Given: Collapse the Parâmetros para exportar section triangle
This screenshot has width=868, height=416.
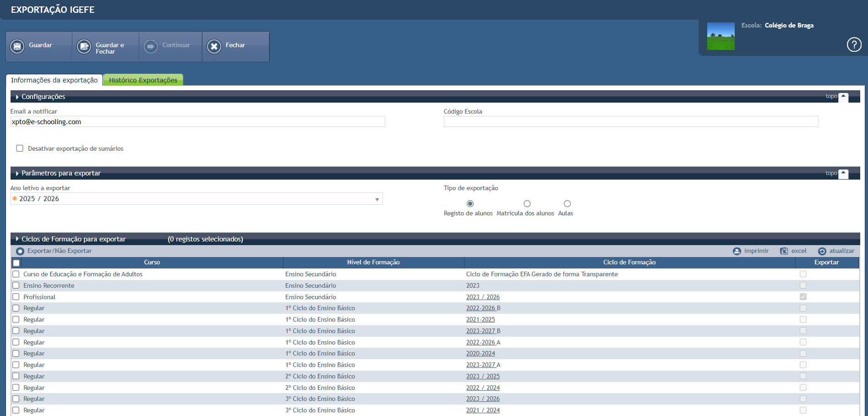Looking at the screenshot, I should 17,174.
